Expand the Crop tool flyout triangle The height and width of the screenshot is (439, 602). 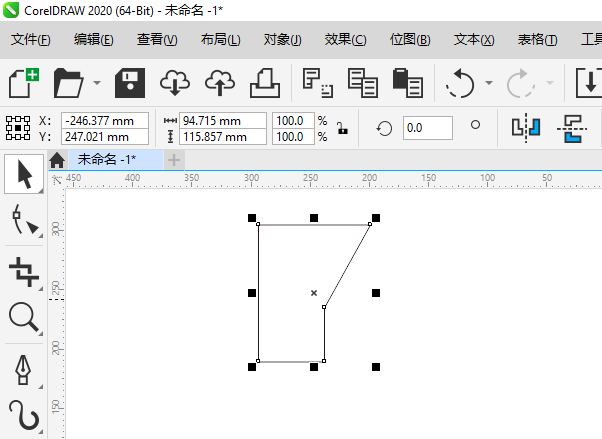[x=41, y=288]
